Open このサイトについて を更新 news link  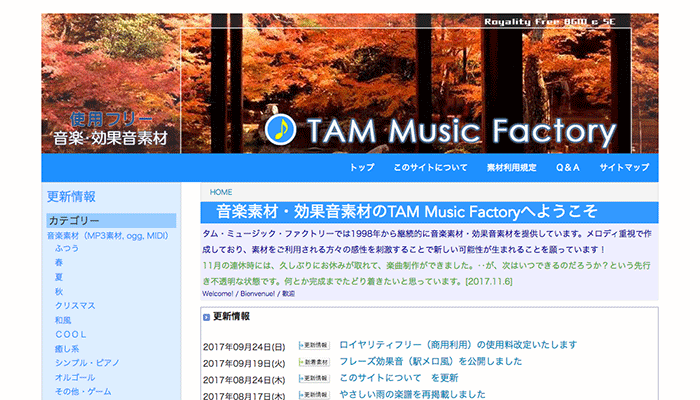[399, 378]
